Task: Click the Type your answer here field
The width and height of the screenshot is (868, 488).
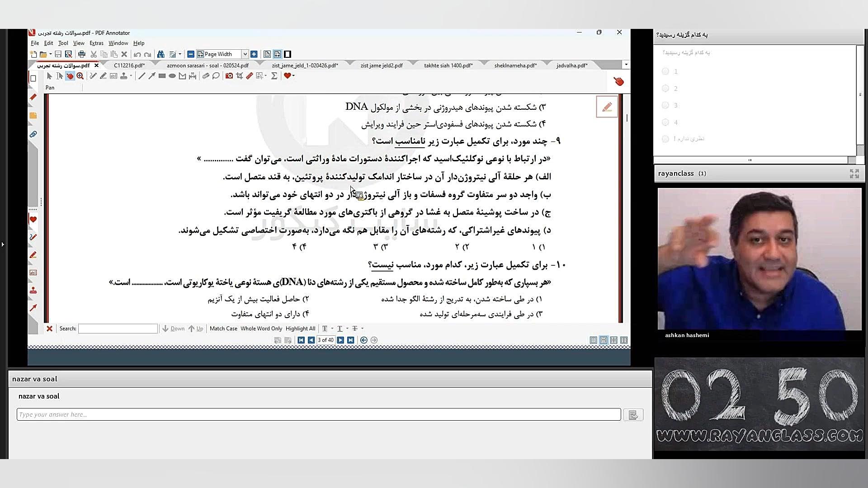Action: pos(319,414)
